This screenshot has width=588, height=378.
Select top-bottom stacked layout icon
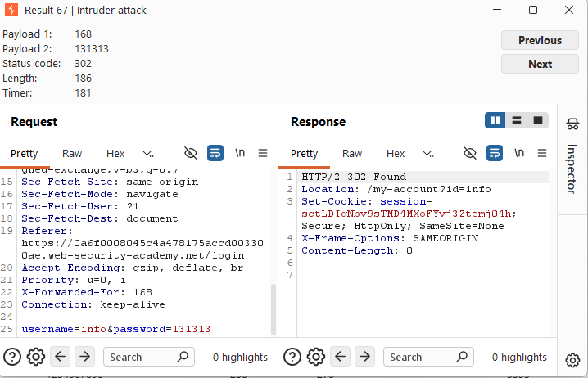click(517, 120)
